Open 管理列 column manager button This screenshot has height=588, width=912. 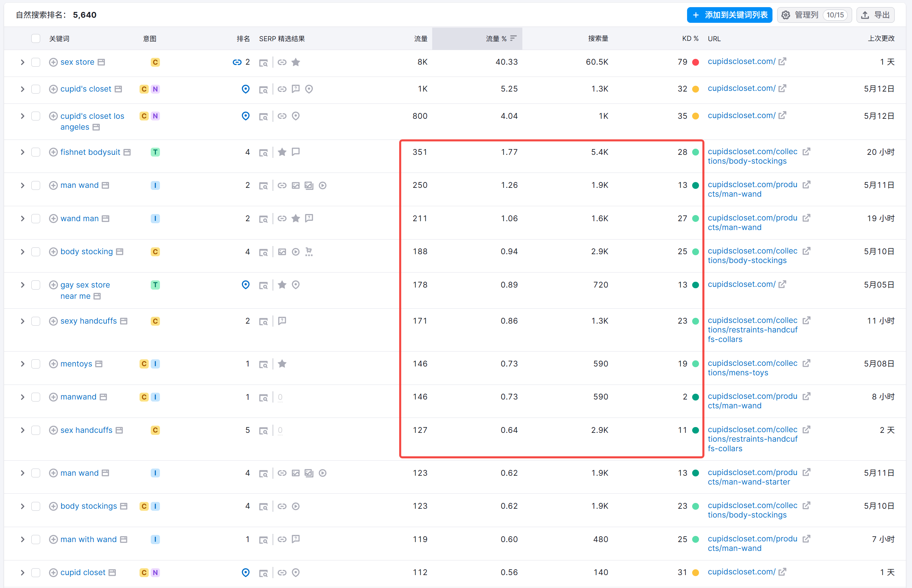coord(814,15)
